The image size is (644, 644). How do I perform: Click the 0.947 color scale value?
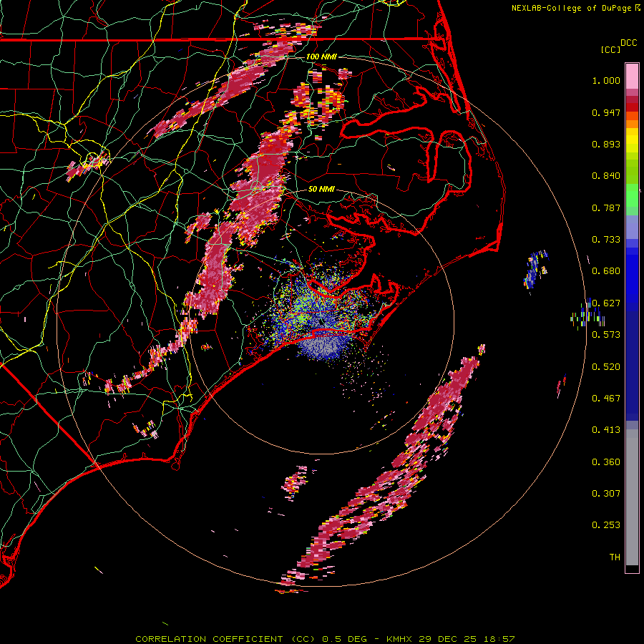(x=606, y=112)
